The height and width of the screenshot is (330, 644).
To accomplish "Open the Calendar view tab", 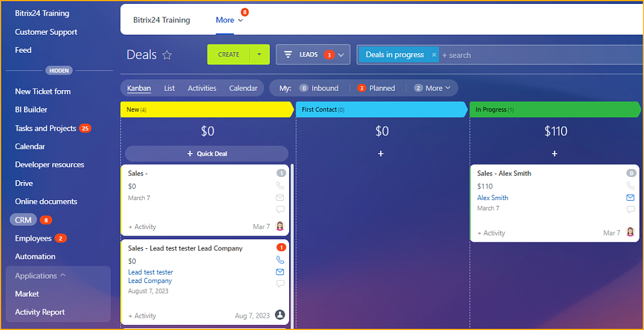I will pos(243,88).
